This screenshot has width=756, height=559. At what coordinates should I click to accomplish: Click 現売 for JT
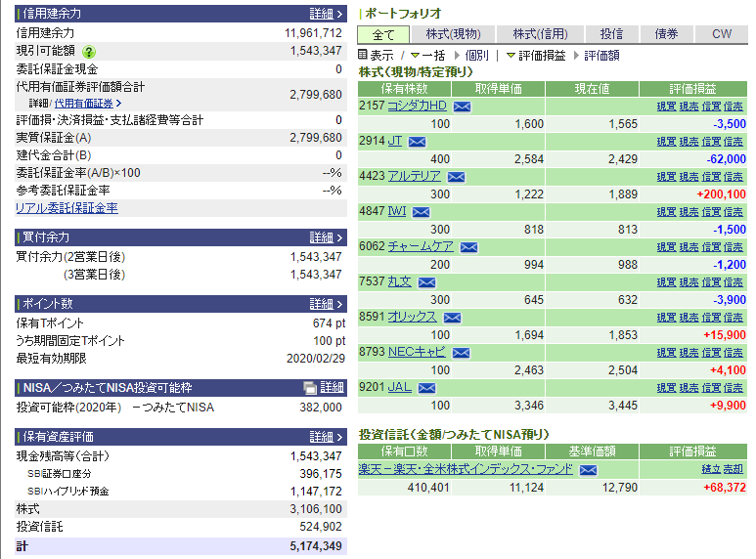(689, 142)
